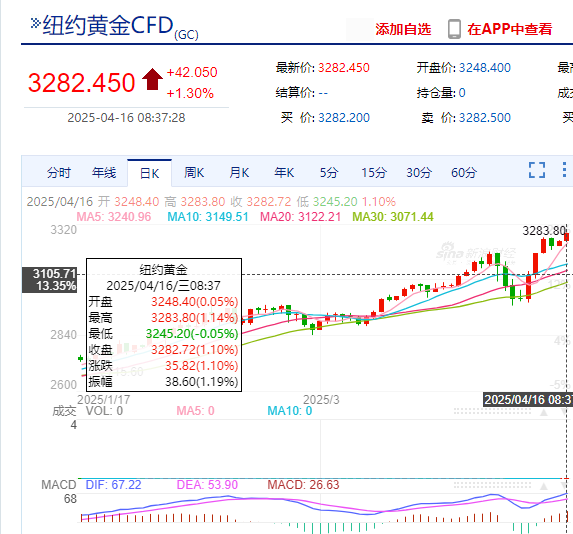Select the 年K tab
Screen dimensions: 573x534
284,173
